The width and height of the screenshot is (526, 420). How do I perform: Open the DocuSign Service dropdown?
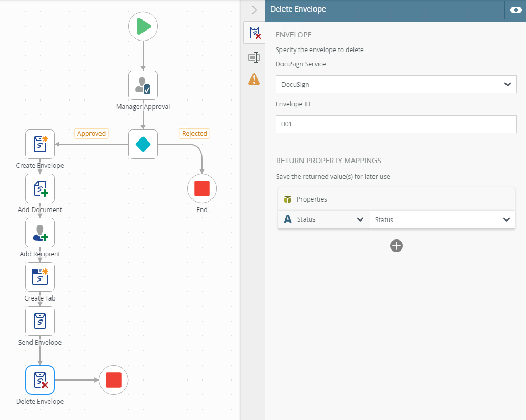coord(396,84)
